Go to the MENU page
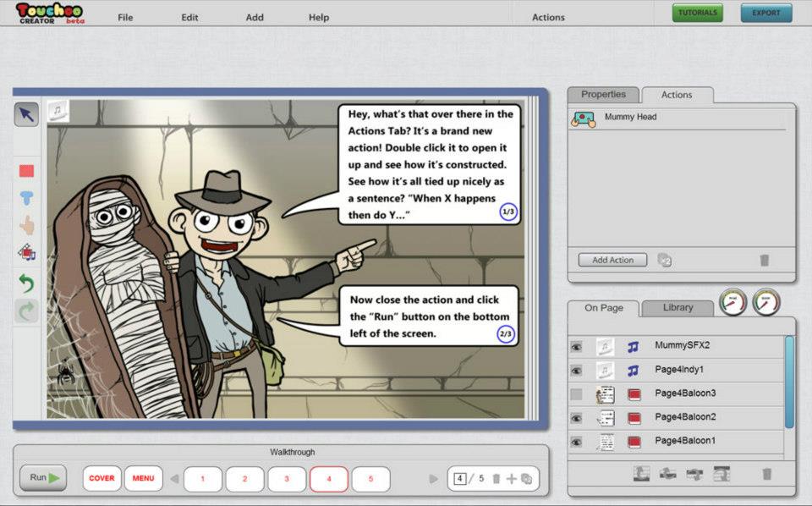This screenshot has width=812, height=506. tap(144, 479)
